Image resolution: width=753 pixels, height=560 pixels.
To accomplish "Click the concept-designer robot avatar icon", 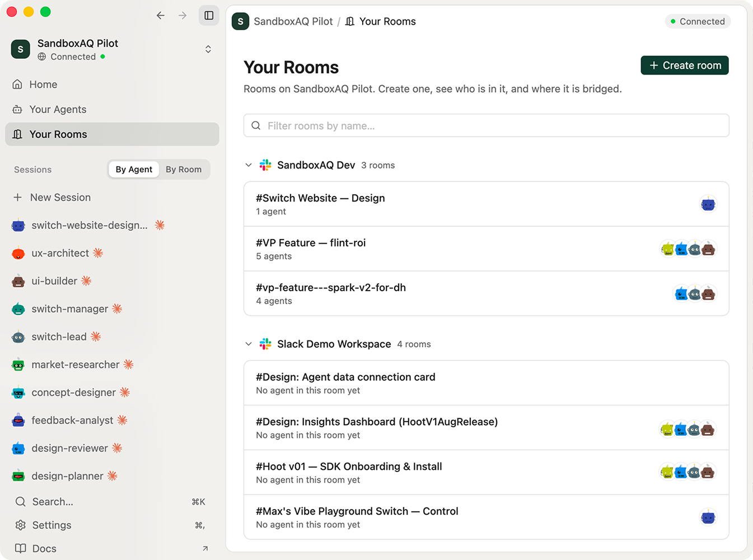I will click(x=18, y=393).
